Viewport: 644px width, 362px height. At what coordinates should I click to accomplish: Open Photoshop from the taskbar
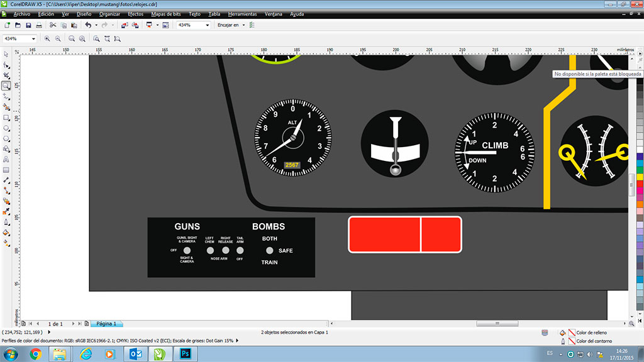point(185,354)
